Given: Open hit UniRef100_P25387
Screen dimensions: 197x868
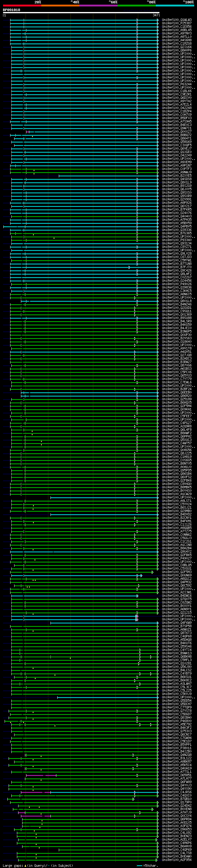Looking at the screenshot, I should [x=177, y=23].
